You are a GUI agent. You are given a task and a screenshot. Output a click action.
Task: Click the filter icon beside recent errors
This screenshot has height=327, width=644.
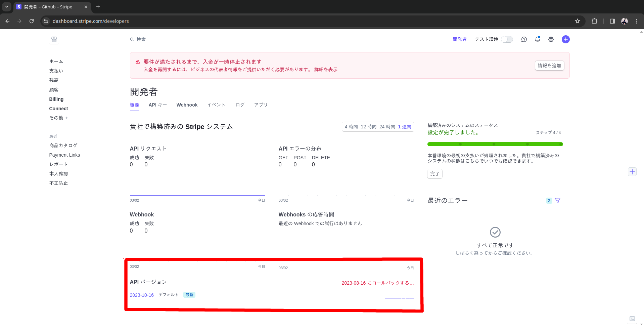click(558, 201)
